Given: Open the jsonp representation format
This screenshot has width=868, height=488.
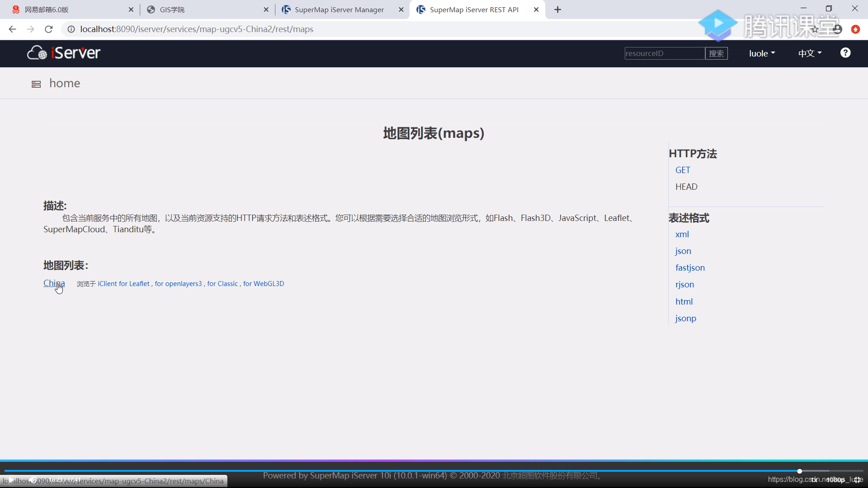Looking at the screenshot, I should click(x=686, y=319).
